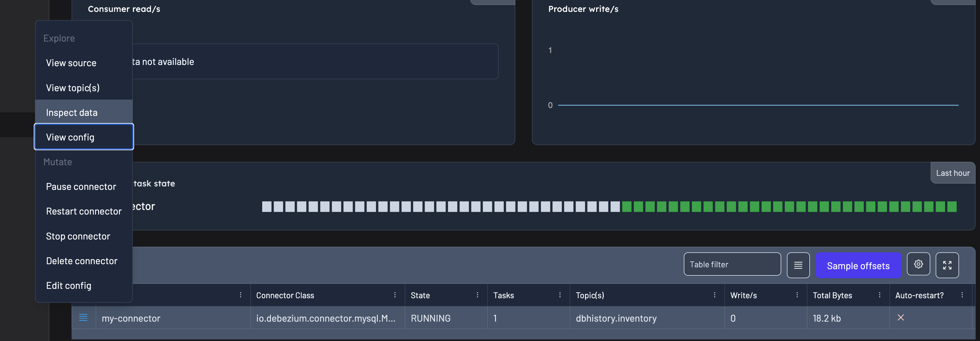Click the Sample offsets button
Screen dimensions: 980x341
(858, 265)
